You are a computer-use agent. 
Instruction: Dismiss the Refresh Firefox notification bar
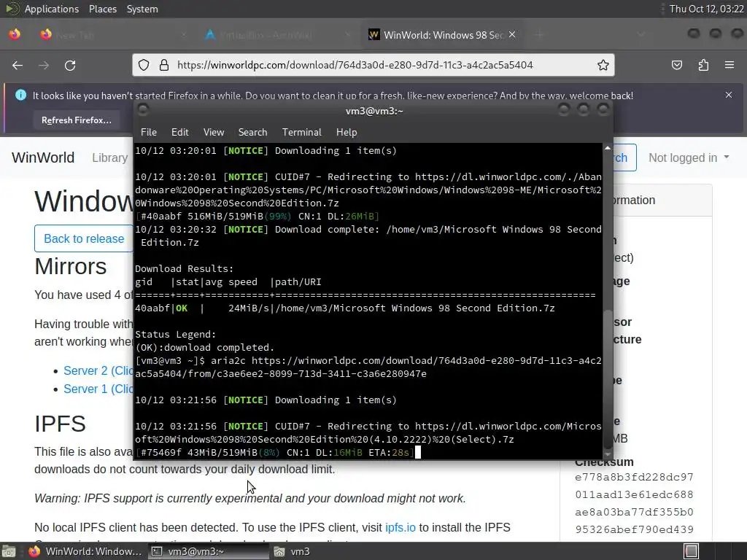coord(729,95)
